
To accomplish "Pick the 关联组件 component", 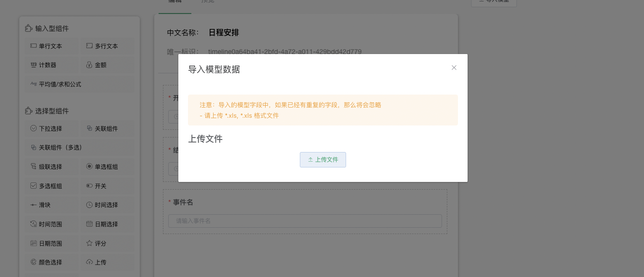I will click(107, 129).
